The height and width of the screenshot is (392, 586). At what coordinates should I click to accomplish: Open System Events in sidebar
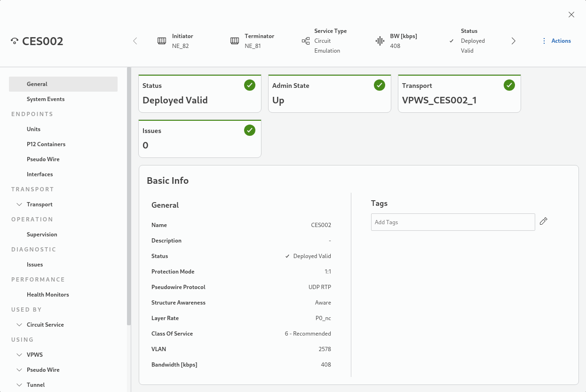(46, 99)
